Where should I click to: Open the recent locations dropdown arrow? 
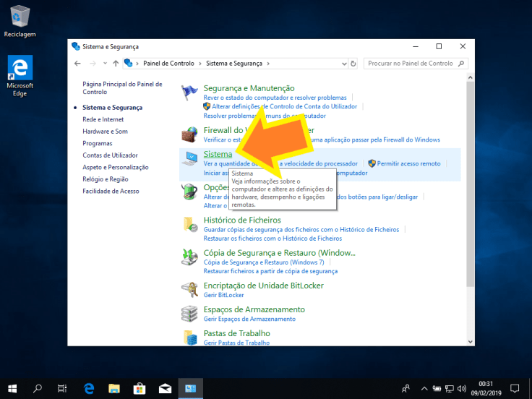(x=104, y=64)
